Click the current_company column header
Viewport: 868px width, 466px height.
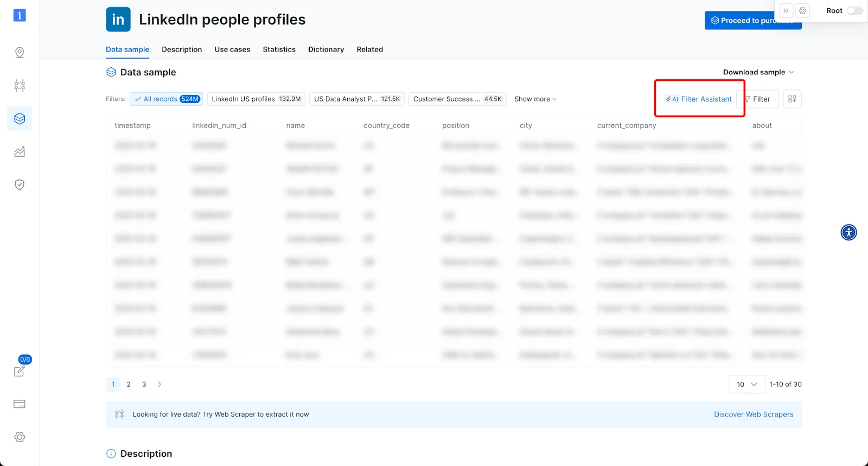627,125
